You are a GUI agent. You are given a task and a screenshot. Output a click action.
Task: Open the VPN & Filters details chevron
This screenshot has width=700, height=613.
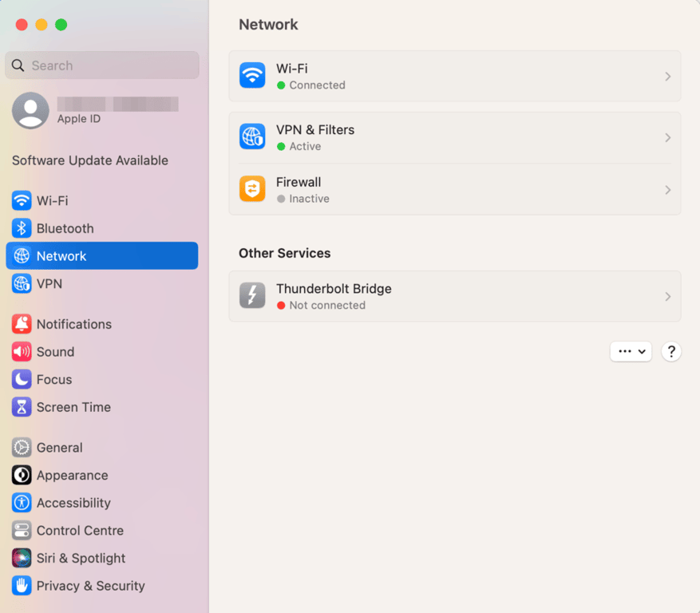(667, 136)
